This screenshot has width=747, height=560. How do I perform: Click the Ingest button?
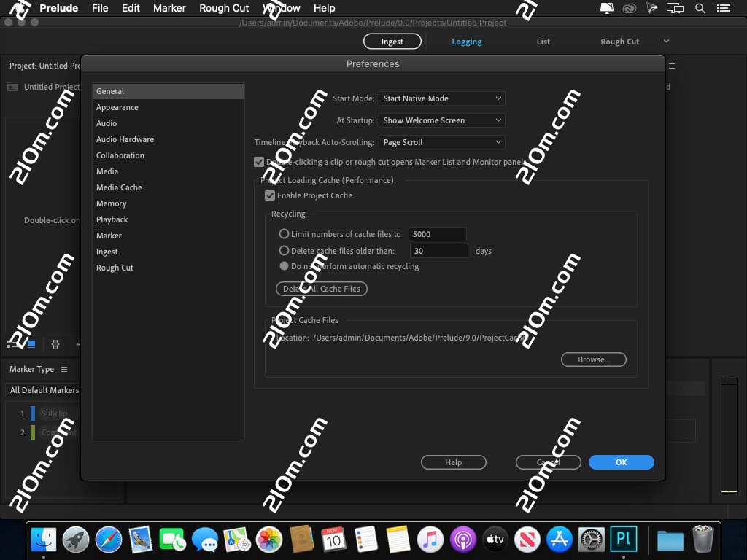click(x=392, y=42)
